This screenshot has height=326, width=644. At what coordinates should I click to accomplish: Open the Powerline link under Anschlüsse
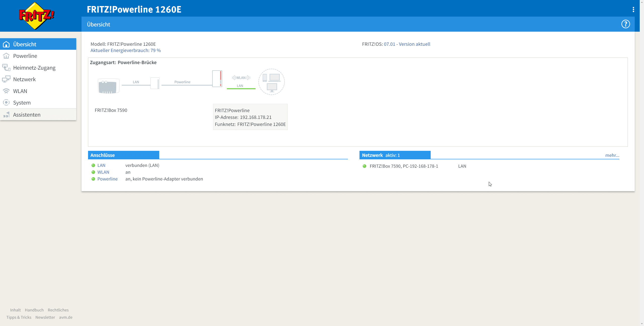click(x=107, y=179)
